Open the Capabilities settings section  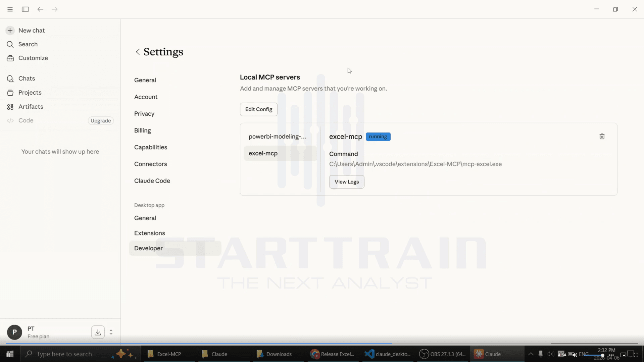tap(151, 147)
